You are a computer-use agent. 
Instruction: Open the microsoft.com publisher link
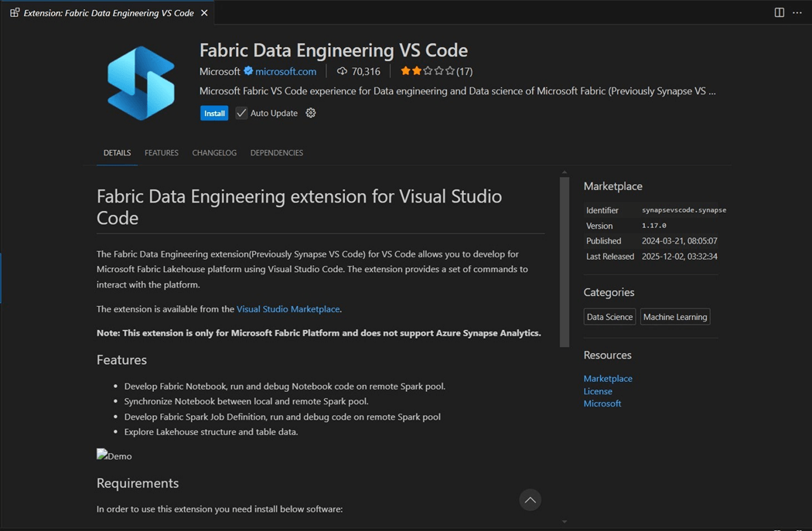pos(285,71)
